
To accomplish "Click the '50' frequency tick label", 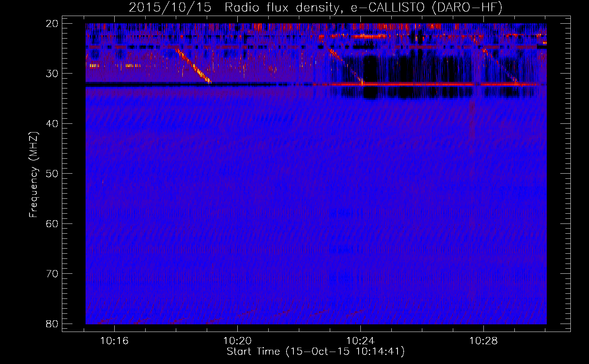I will [x=52, y=174].
